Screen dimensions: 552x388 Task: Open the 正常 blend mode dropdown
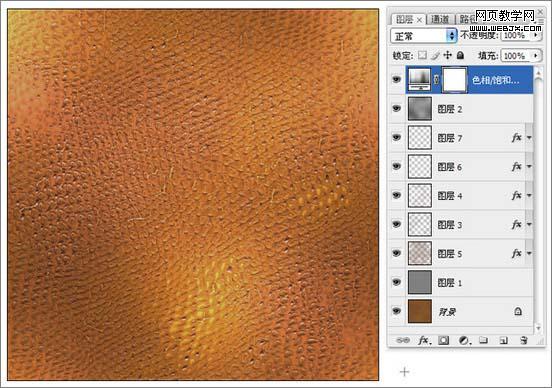(424, 36)
